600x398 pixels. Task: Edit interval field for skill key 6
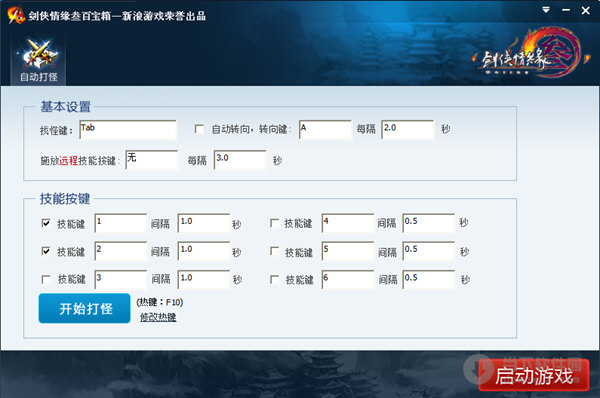point(429,279)
